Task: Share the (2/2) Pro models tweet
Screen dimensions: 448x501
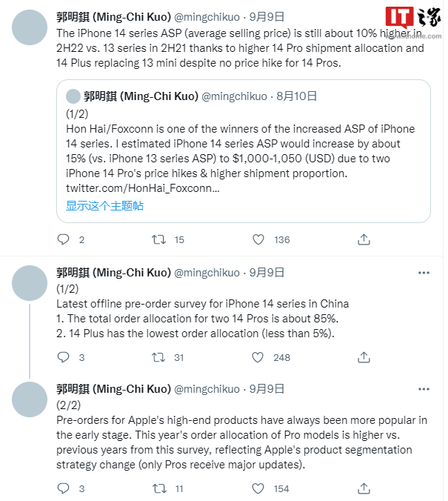Action: tap(364, 488)
